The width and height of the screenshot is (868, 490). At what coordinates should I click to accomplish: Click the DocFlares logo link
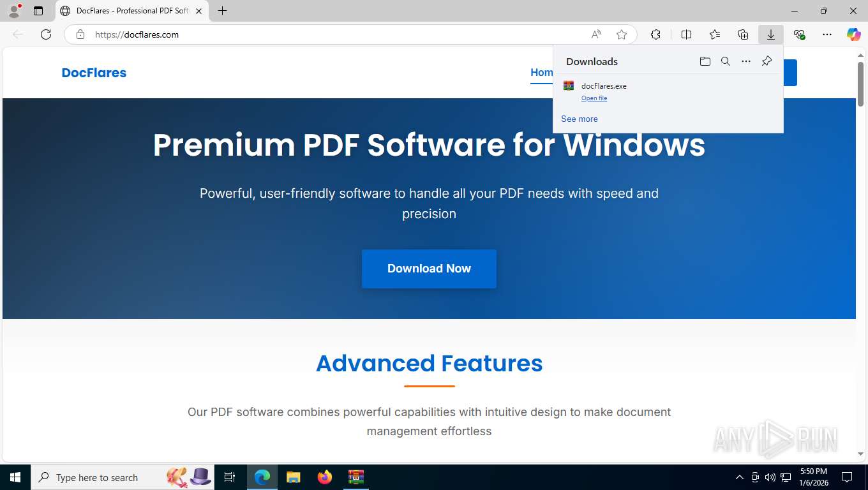click(94, 73)
